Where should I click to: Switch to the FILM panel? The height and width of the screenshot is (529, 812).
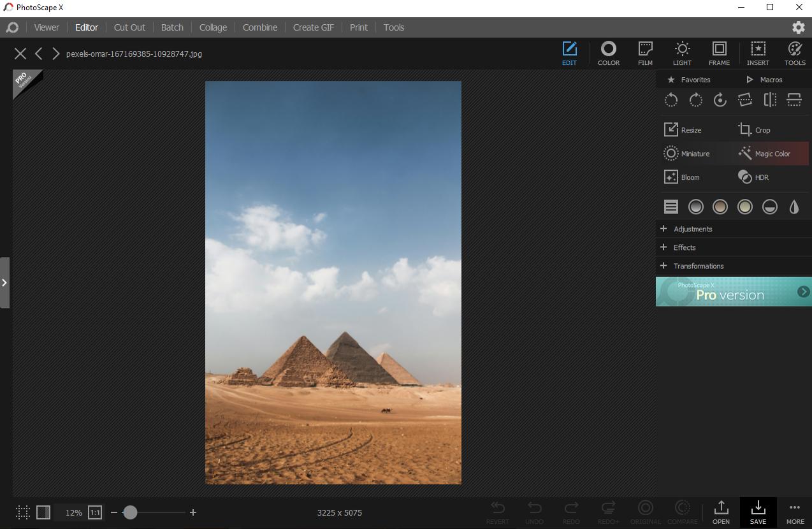(x=645, y=53)
